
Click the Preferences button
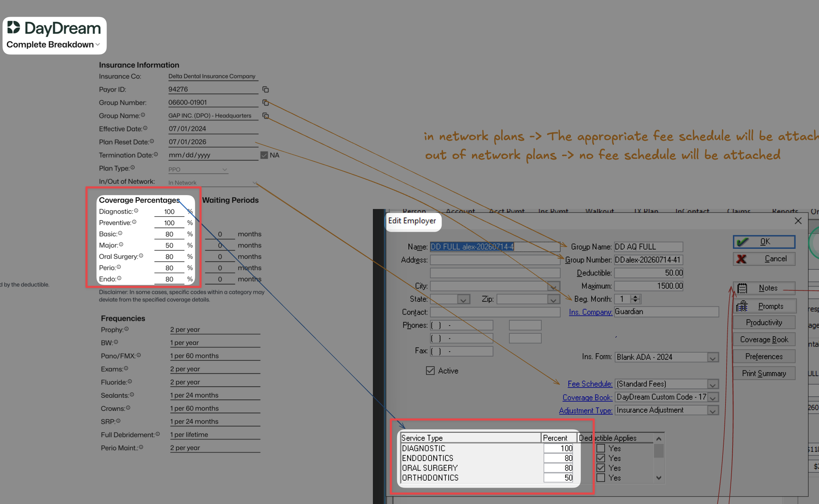pyautogui.click(x=764, y=356)
